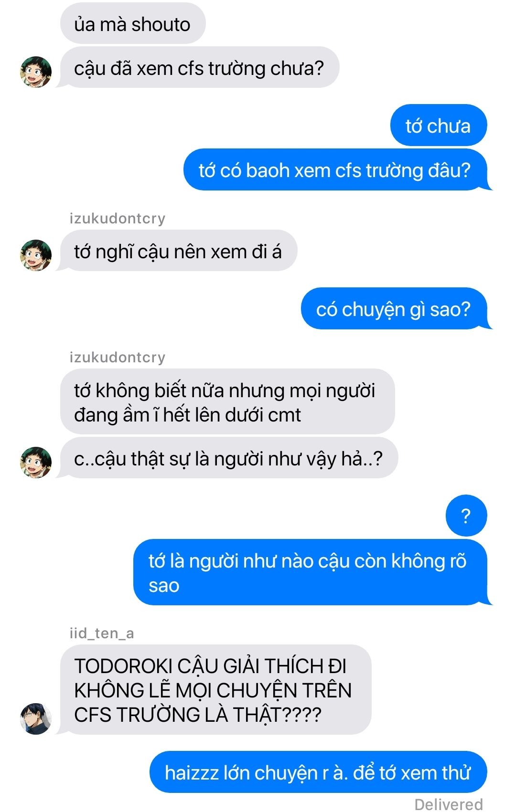Select the 'mọi người đang ầm ĩ hết lên' bubble
This screenshot has width=515, height=812.
(227, 401)
